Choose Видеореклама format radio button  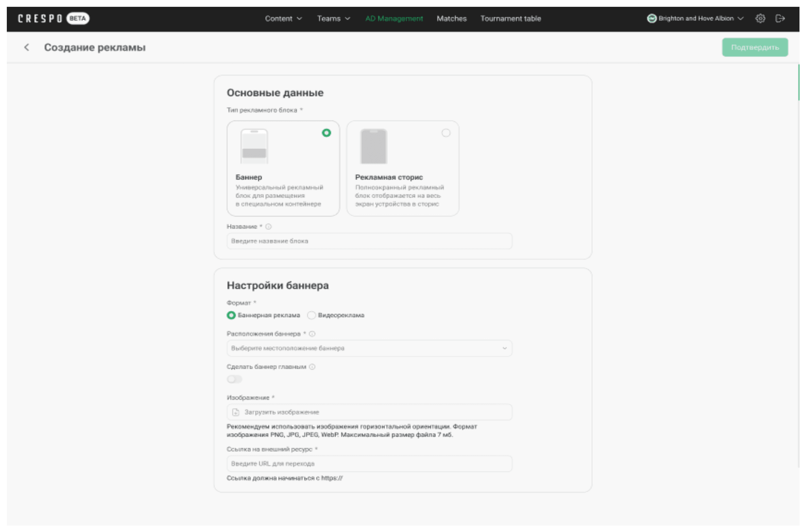311,315
